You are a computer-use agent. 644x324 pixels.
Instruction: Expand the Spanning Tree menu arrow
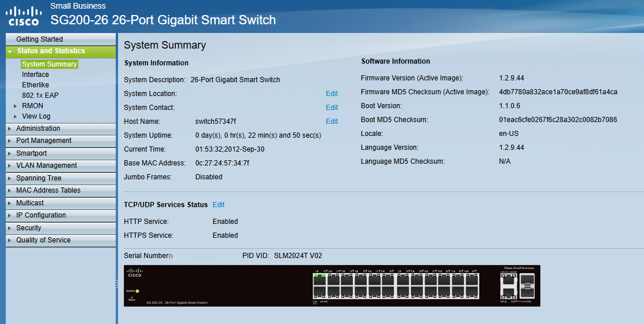pyautogui.click(x=10, y=178)
